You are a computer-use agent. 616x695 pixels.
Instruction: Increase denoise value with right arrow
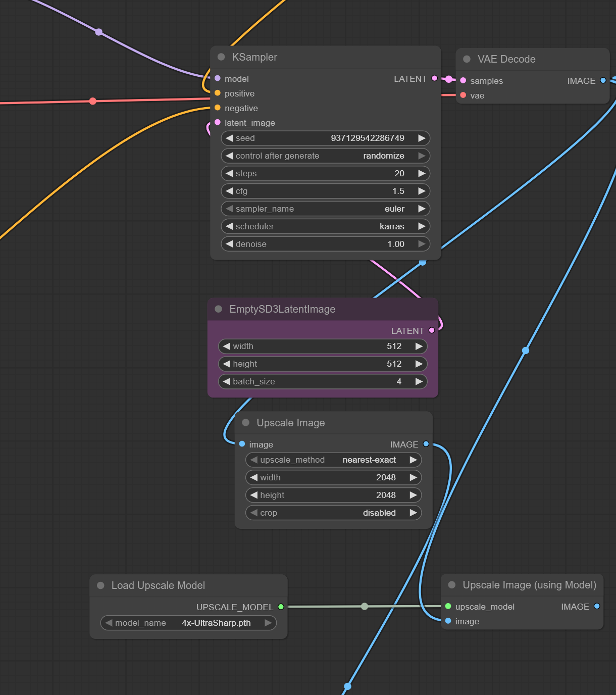click(422, 244)
